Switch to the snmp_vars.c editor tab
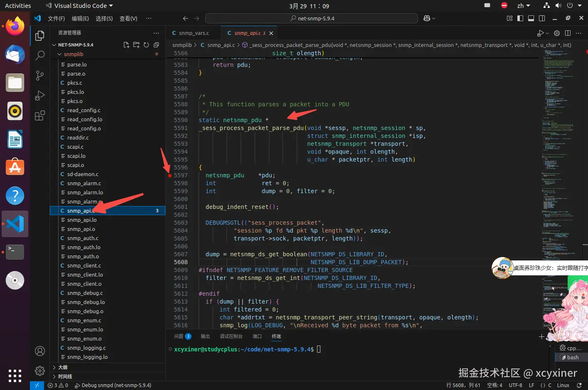The width and height of the screenshot is (588, 390). click(193, 33)
